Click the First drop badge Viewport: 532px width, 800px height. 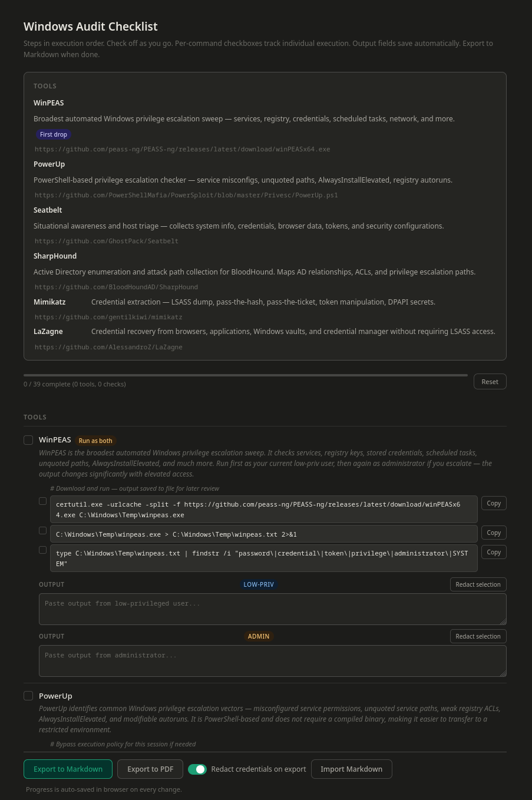[x=54, y=134]
